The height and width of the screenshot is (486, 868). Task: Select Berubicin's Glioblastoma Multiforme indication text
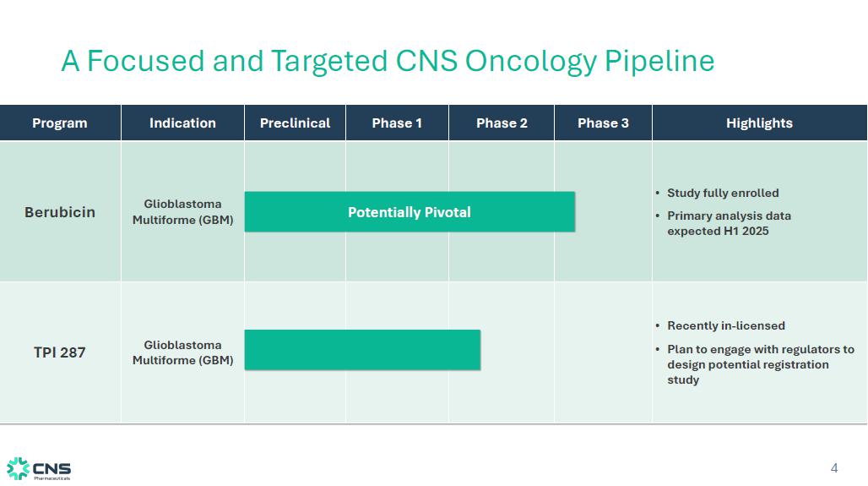(182, 212)
